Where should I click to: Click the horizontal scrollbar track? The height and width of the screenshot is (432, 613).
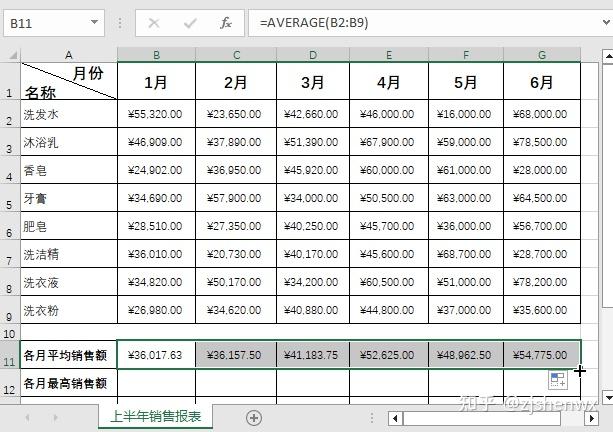pos(482,418)
